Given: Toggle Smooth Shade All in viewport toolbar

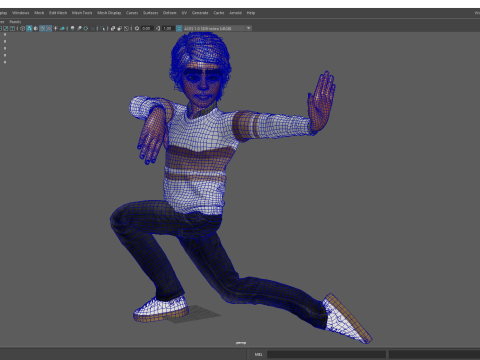Looking at the screenshot, I should 29,28.
